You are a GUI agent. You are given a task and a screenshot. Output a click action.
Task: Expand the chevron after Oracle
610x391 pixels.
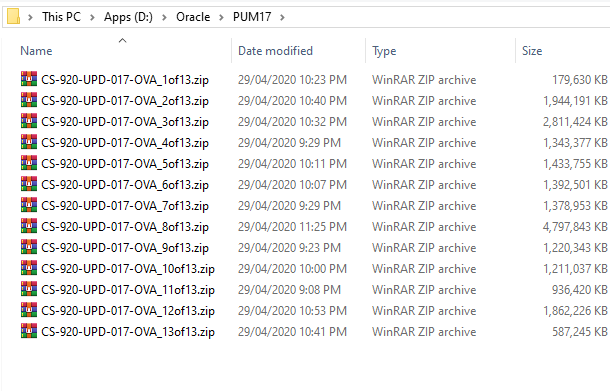(221, 17)
